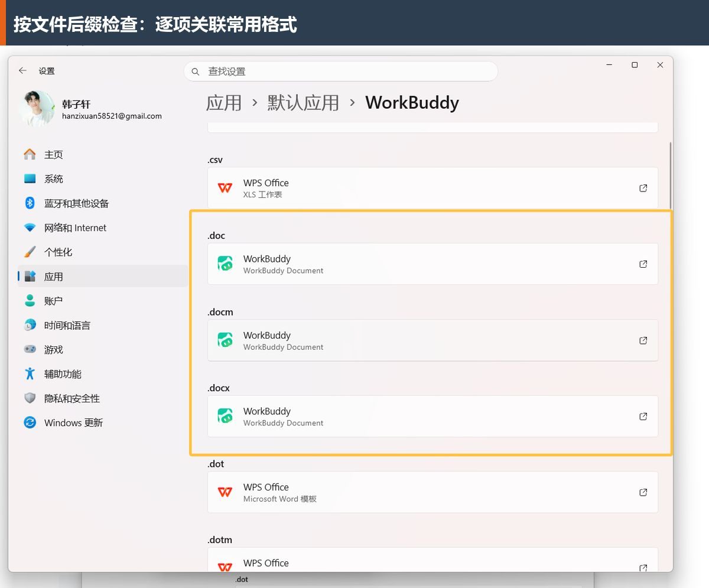Select the 时间和语言 clock icon

coord(30,325)
